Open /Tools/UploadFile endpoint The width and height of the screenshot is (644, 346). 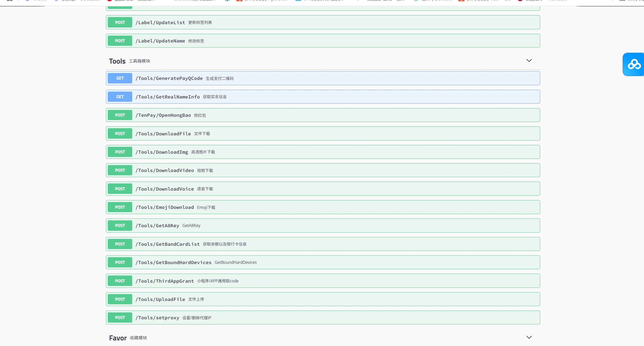pos(160,299)
